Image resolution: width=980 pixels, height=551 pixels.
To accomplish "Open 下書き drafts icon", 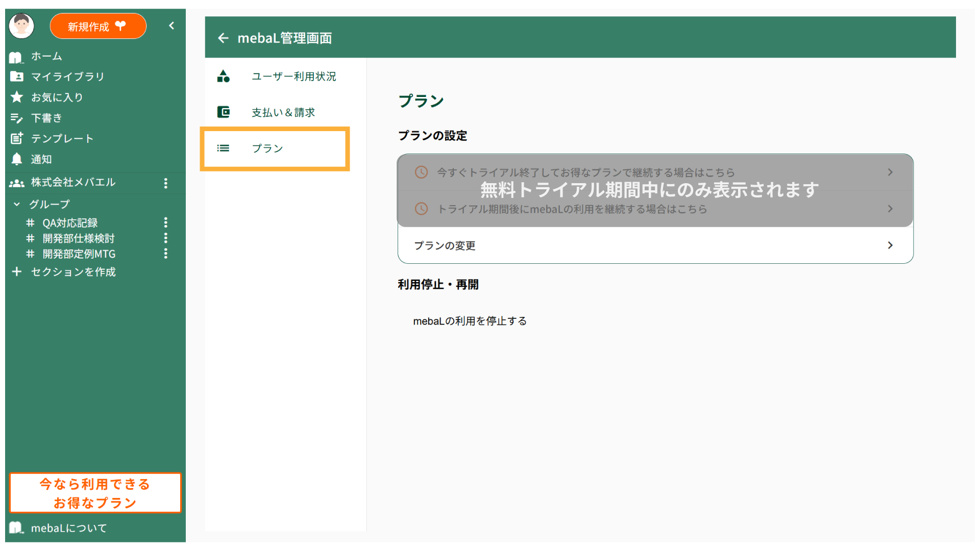I will [x=17, y=118].
